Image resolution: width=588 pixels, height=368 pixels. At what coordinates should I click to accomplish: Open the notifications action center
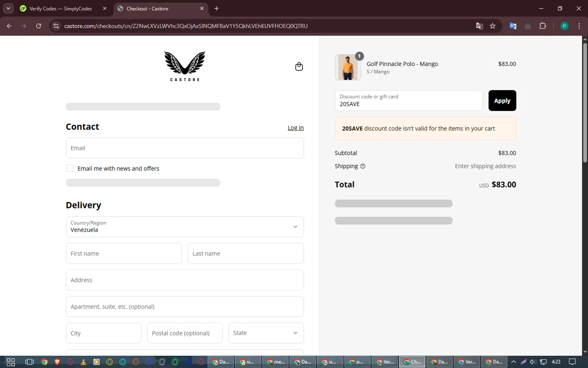572,362
